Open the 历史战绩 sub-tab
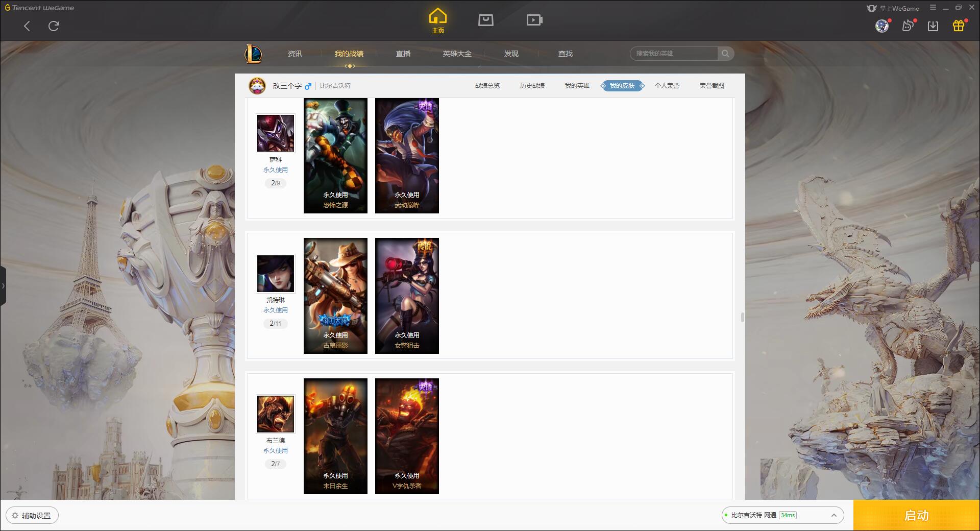 tap(532, 86)
